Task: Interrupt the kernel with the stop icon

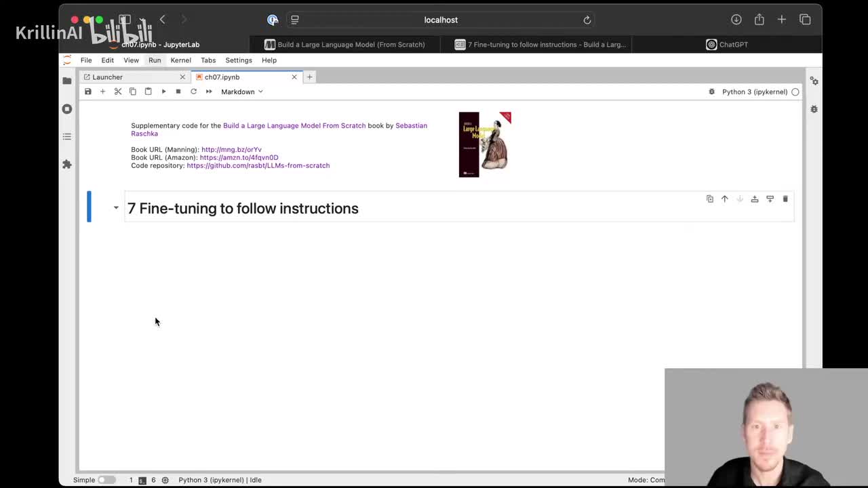Action: coord(178,91)
